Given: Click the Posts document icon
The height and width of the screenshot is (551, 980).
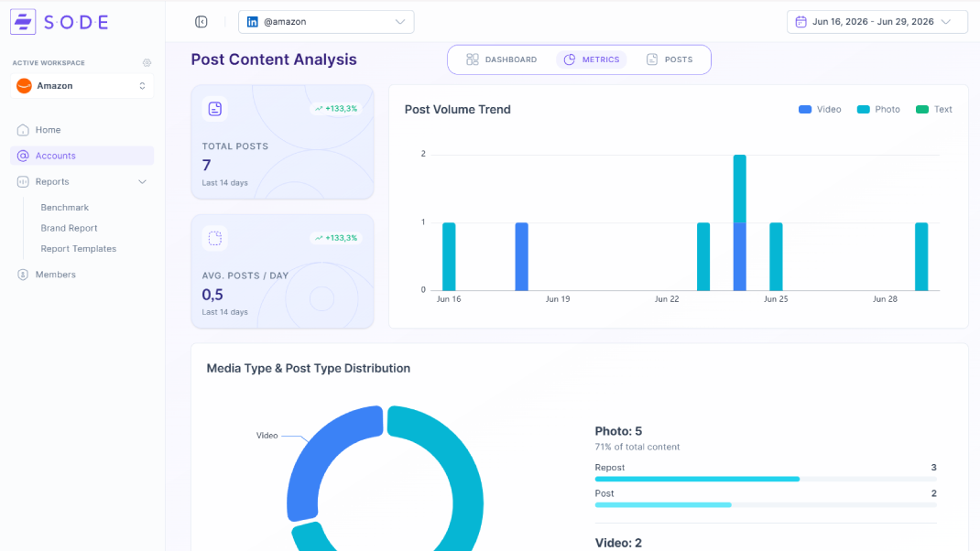Looking at the screenshot, I should pyautogui.click(x=652, y=59).
